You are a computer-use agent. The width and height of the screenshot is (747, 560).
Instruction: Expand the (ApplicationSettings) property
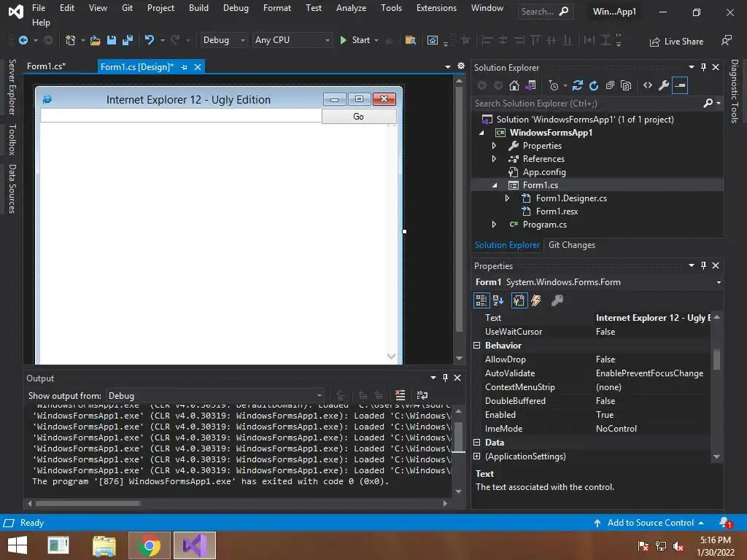[477, 456]
